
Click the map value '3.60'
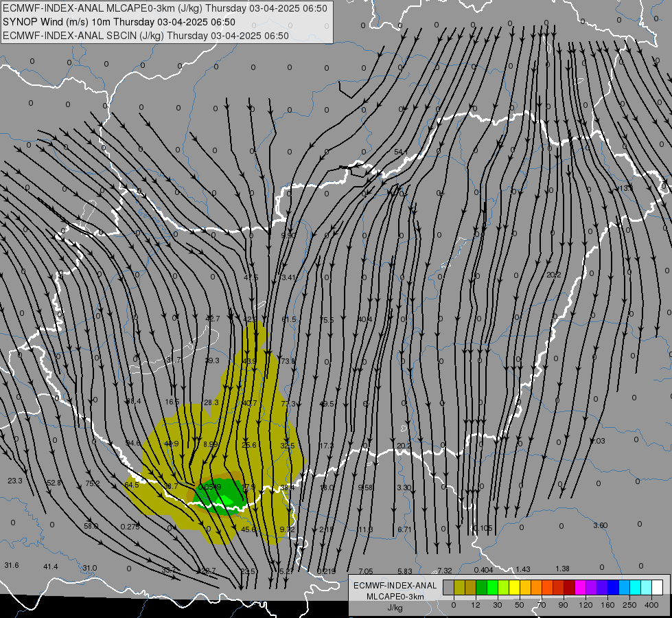(601, 525)
